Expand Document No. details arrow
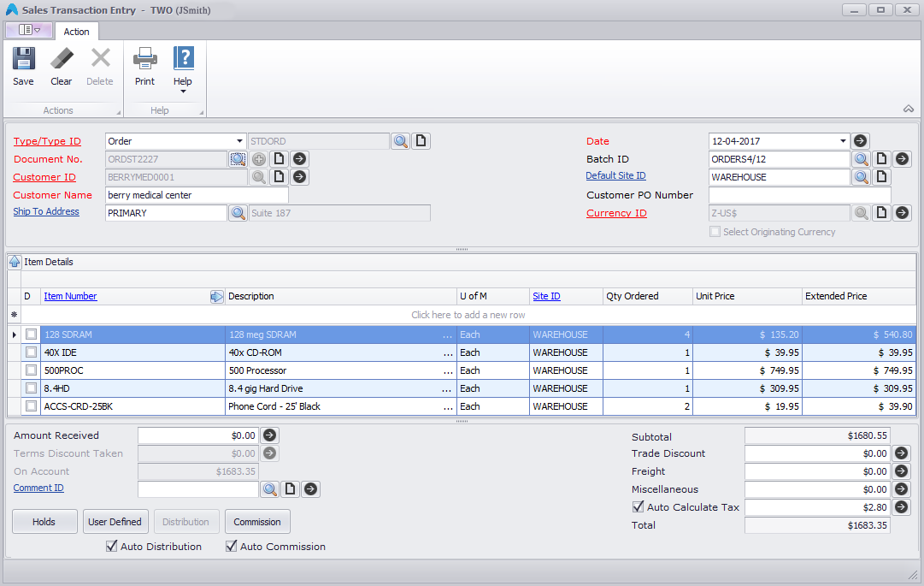This screenshot has height=586, width=924. pyautogui.click(x=299, y=159)
